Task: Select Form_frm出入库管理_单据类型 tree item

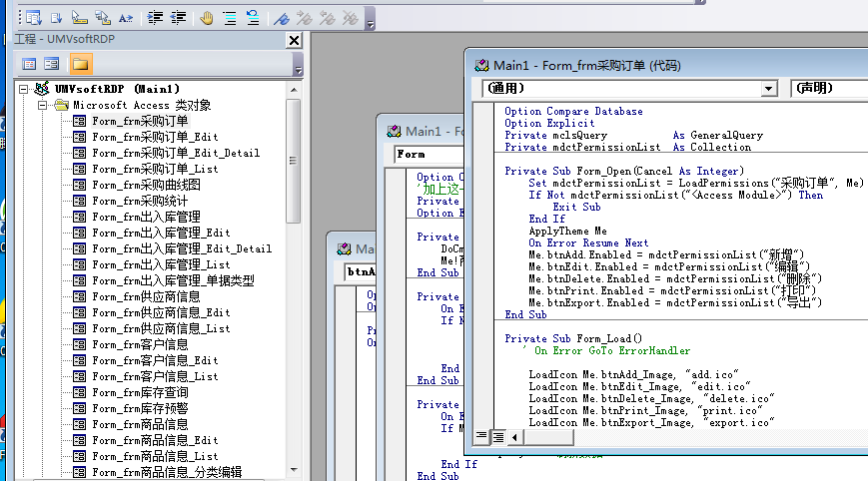Action: (x=173, y=280)
